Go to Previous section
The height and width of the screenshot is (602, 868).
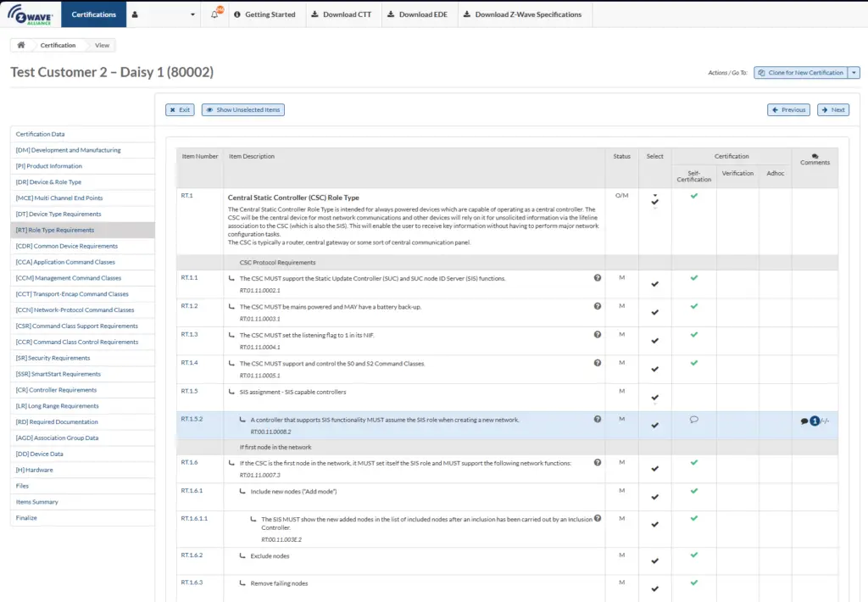point(789,109)
